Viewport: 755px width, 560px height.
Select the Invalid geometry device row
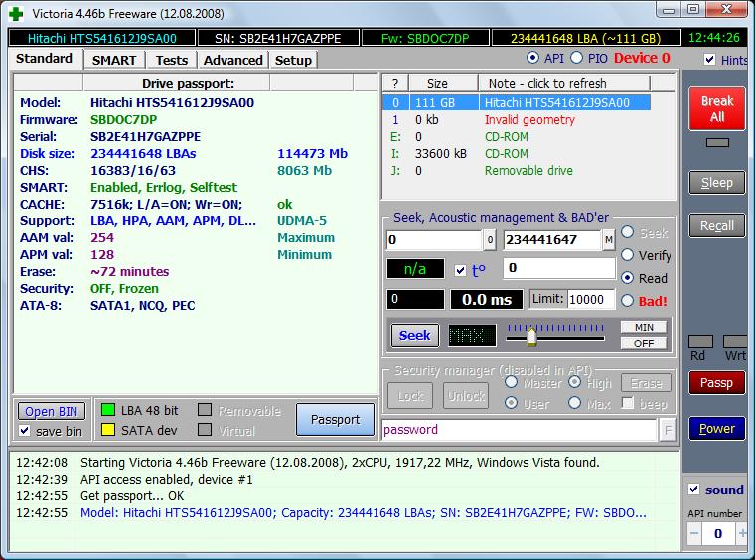coord(517,120)
